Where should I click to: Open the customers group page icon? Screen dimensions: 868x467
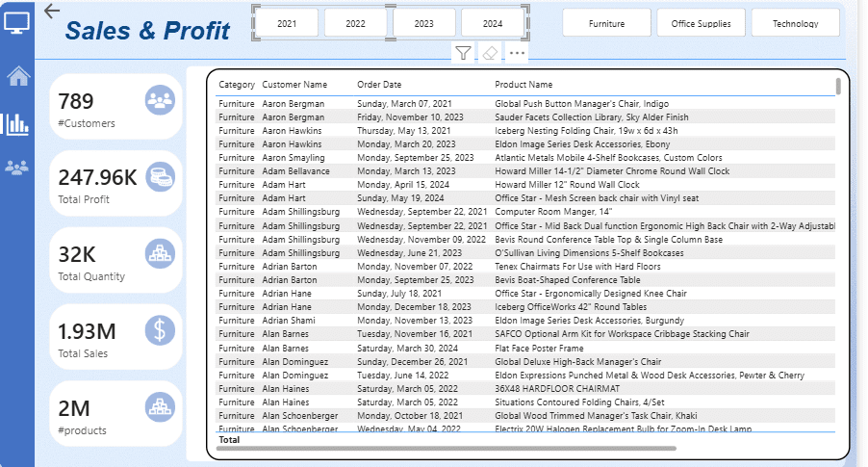[17, 168]
